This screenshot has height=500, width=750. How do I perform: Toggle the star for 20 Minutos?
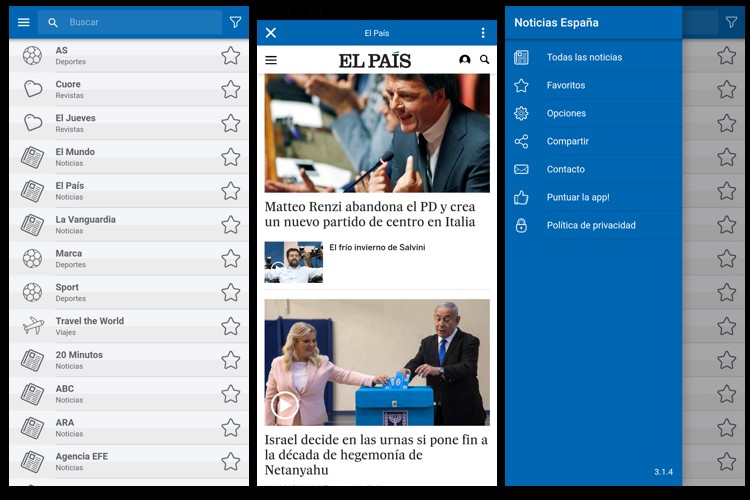point(231,360)
